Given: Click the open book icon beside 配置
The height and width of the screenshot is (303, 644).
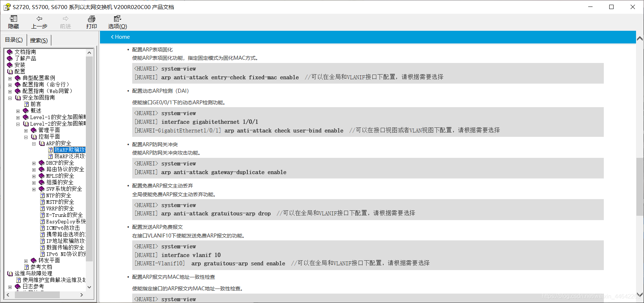Looking at the screenshot, I should click(10, 72).
